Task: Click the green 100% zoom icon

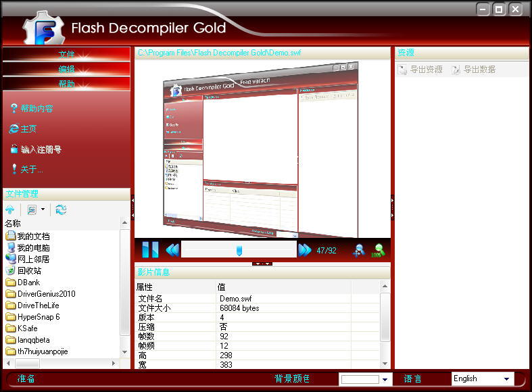Action: pos(378,250)
